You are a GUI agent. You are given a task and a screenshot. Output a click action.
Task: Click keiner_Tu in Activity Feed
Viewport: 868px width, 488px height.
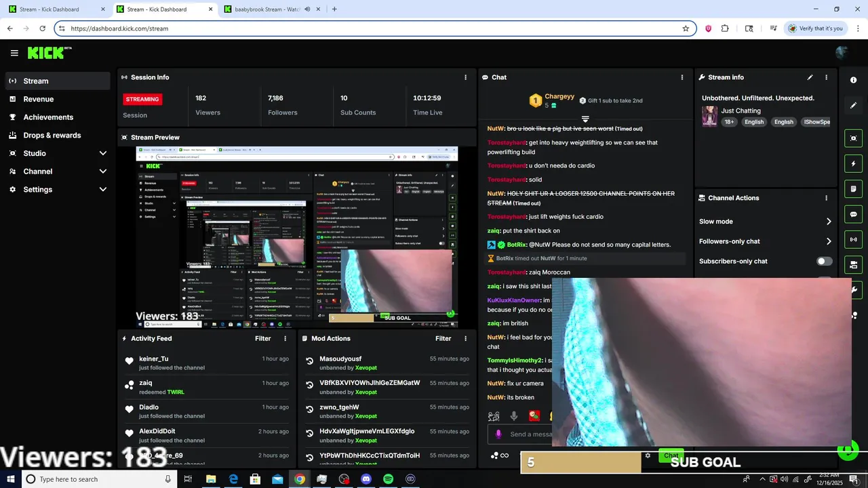click(154, 359)
